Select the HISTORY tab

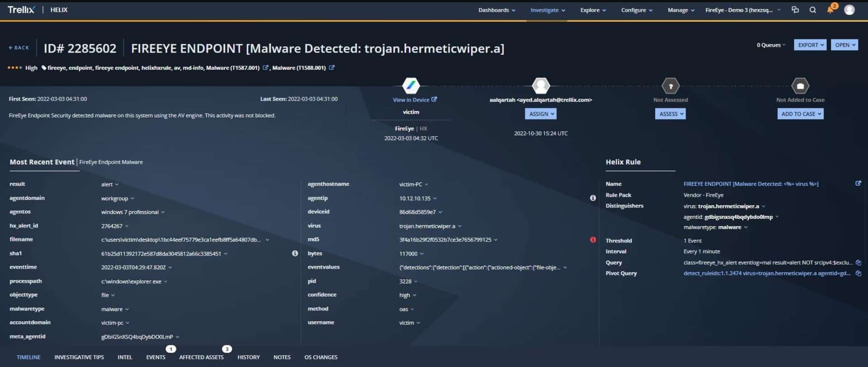248,357
